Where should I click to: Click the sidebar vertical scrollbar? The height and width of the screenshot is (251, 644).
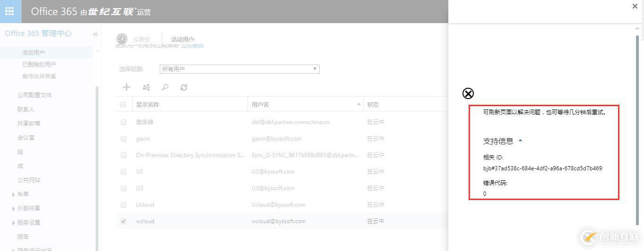pyautogui.click(x=97, y=167)
